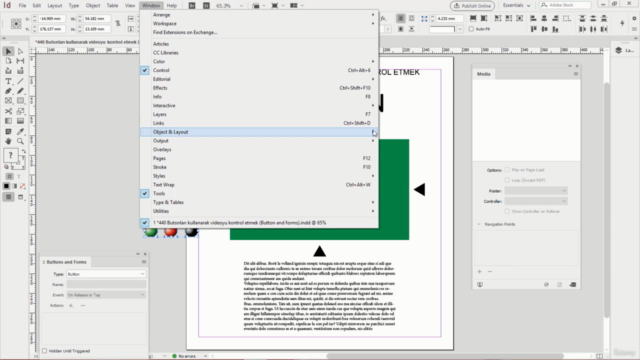
Task: Open the Type dropdown set to Button
Action: coord(106,274)
